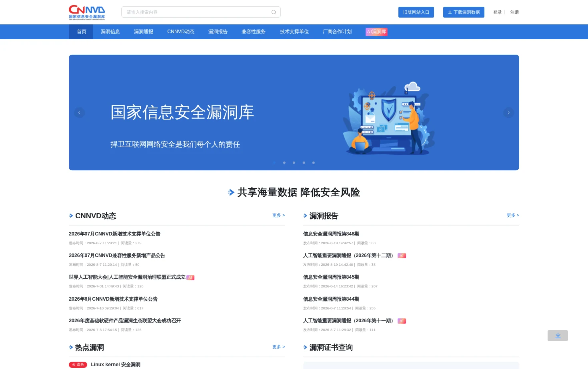This screenshot has height=369, width=588.
Task: Open 2026年07月CNNVD兼容性服务新增产品公告
Action: click(117, 255)
